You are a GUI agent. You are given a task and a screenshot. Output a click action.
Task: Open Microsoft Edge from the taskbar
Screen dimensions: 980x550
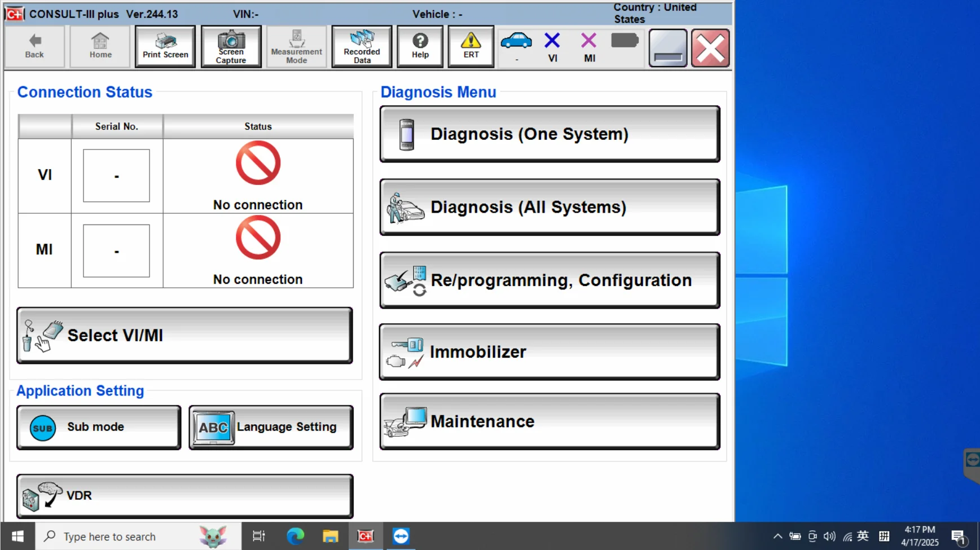tap(295, 536)
